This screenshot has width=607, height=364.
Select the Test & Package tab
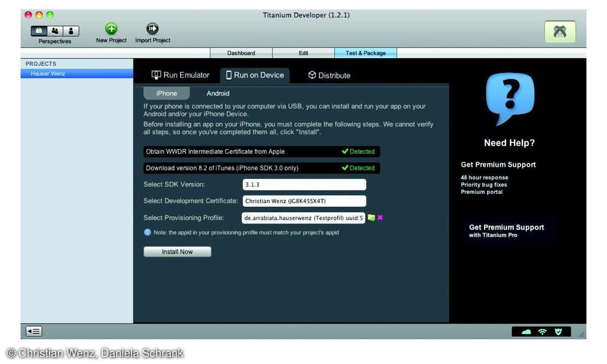pyautogui.click(x=366, y=53)
